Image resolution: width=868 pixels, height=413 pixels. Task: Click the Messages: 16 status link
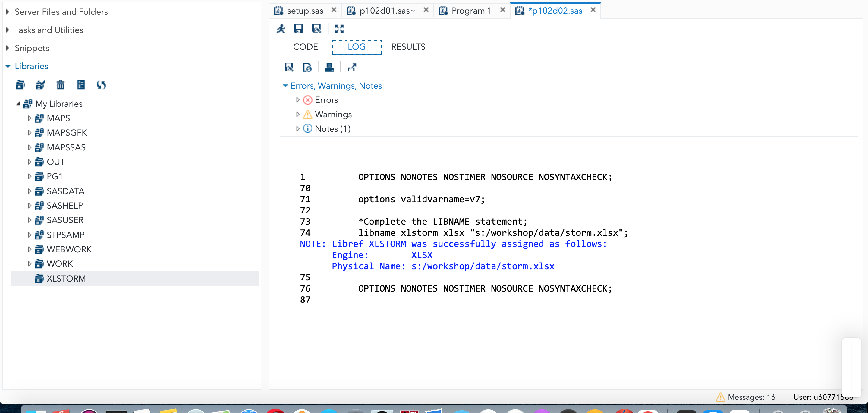tap(751, 397)
